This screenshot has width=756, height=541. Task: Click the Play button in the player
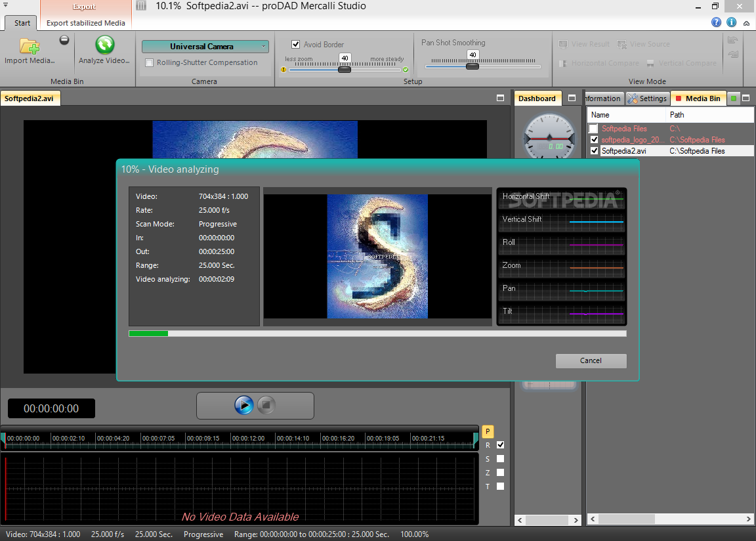point(244,405)
